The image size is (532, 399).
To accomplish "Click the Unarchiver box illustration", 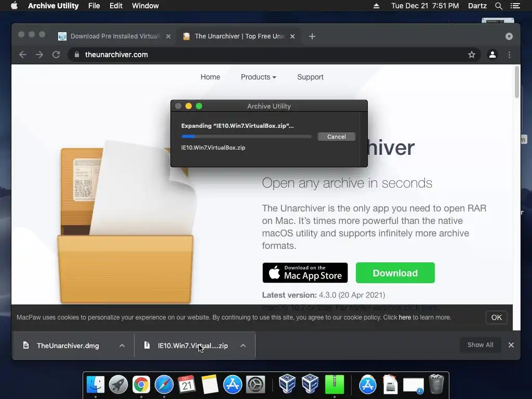I will [x=126, y=222].
